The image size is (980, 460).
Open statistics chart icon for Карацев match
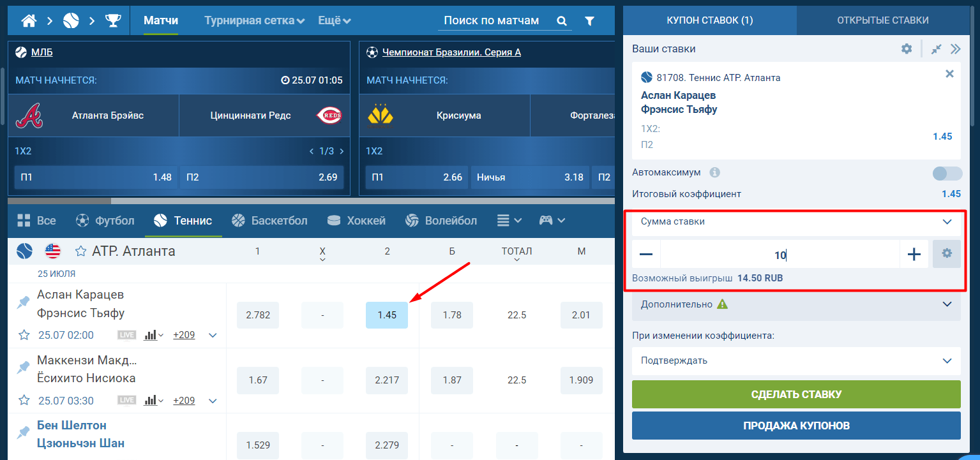click(x=151, y=335)
